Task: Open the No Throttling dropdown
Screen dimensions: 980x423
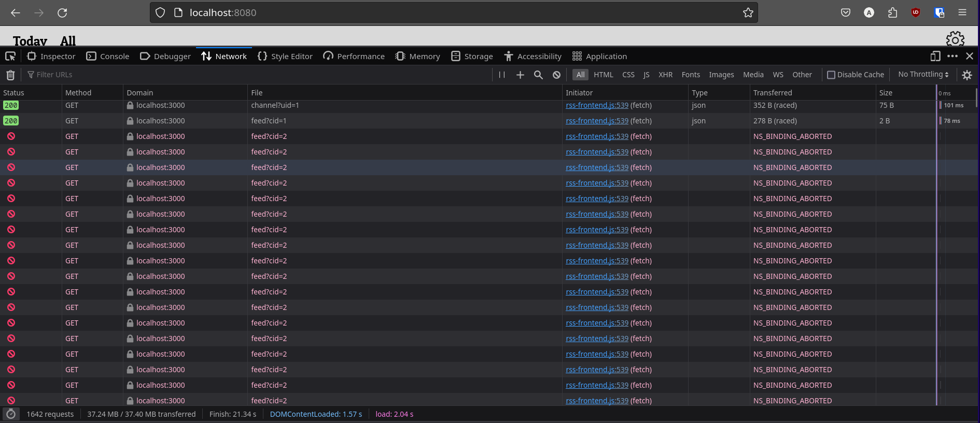Action: pos(923,74)
